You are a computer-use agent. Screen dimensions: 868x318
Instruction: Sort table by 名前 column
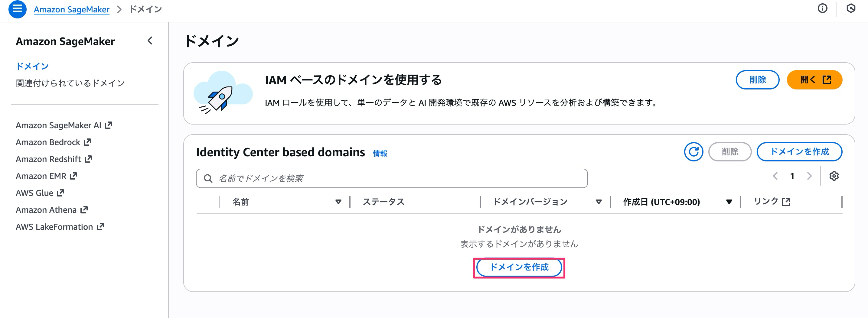coord(338,202)
